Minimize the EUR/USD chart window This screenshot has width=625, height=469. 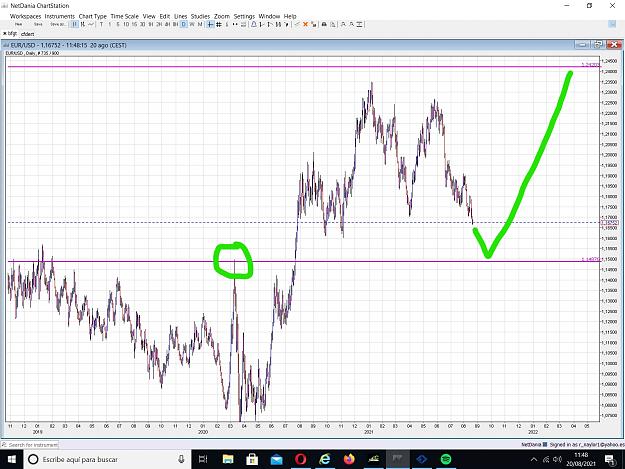click(582, 45)
